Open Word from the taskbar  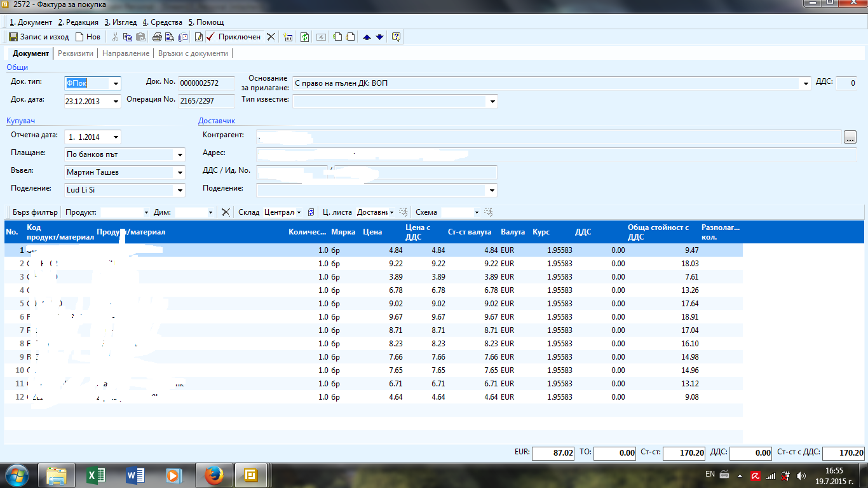pyautogui.click(x=136, y=475)
